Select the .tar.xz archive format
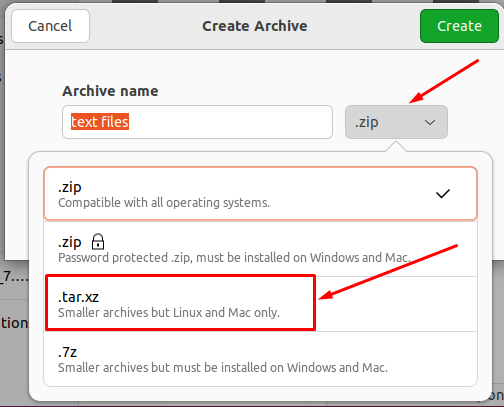The width and height of the screenshot is (504, 407). click(261, 304)
